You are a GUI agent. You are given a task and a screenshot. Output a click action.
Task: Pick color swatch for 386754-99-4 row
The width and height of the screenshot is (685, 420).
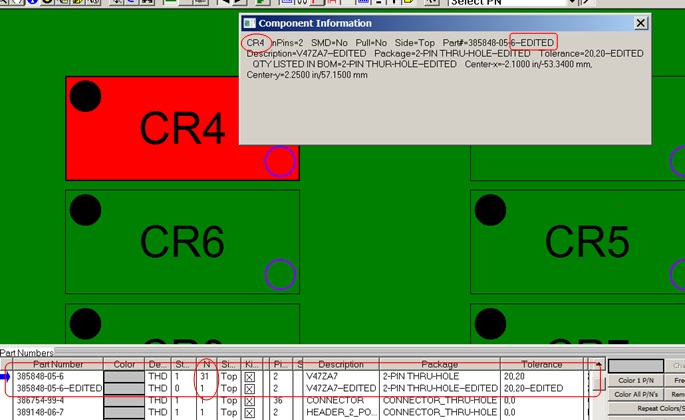coord(124,400)
